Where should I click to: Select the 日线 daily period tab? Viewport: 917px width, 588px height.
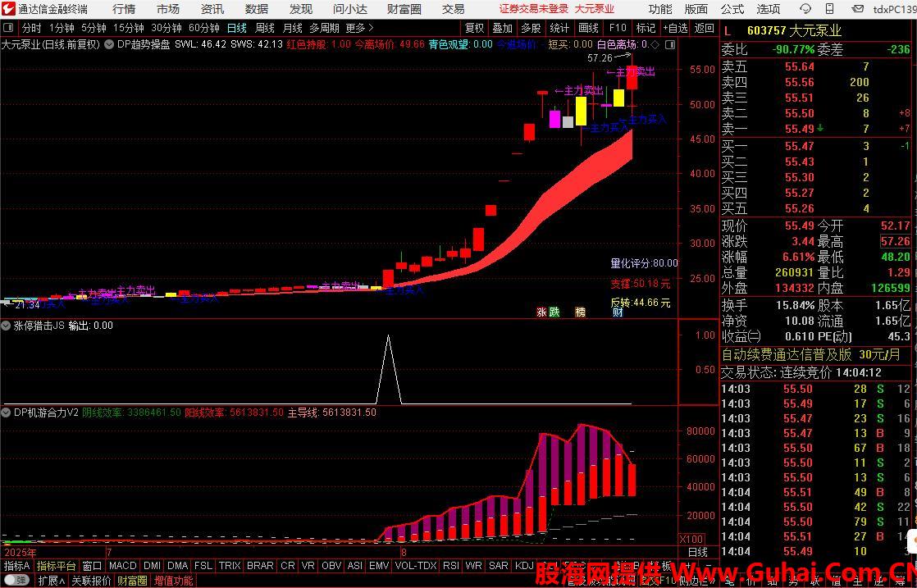tap(237, 27)
